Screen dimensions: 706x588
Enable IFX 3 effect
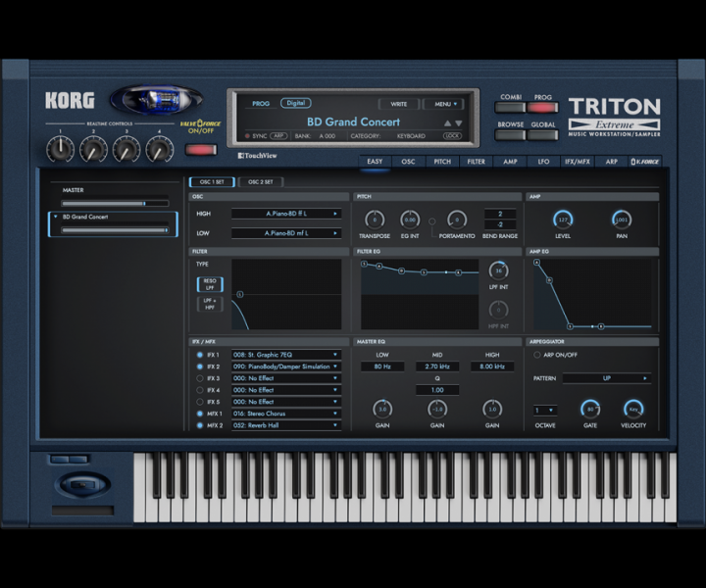point(200,378)
